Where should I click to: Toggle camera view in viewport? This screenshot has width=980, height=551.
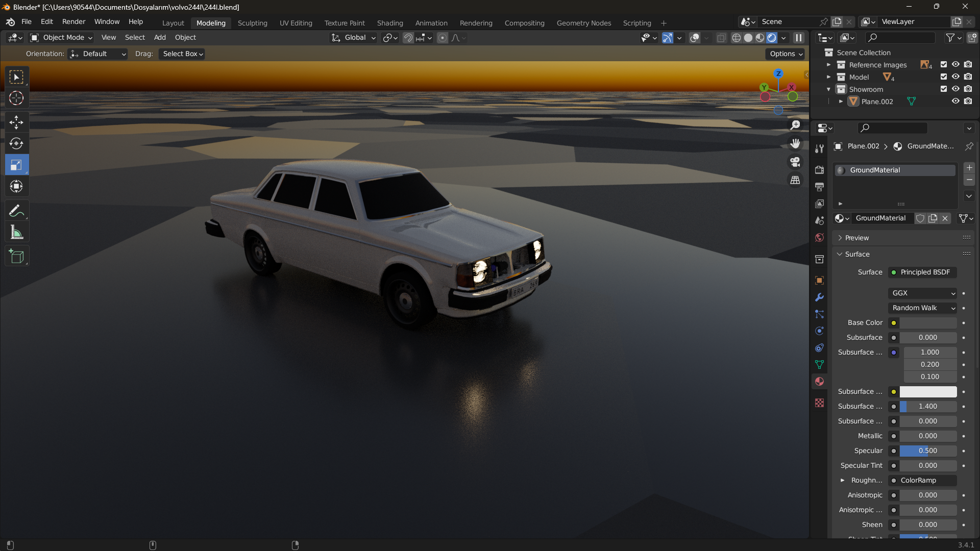click(795, 162)
